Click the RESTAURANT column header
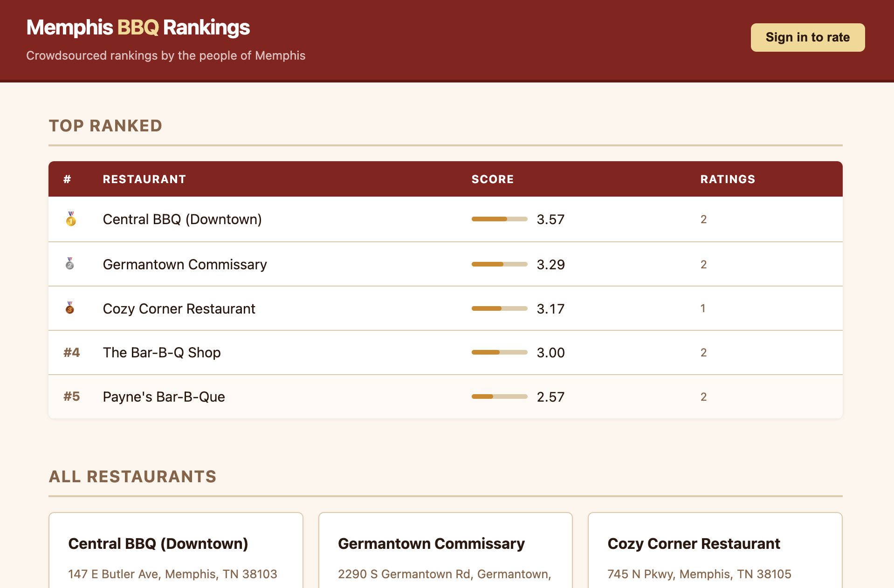This screenshot has height=588, width=894. (x=144, y=179)
